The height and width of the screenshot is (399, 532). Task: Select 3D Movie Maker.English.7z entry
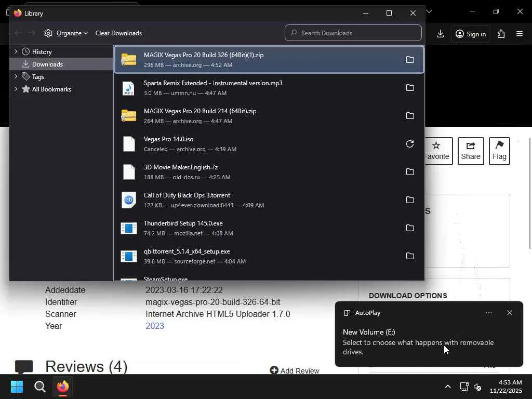(269, 172)
